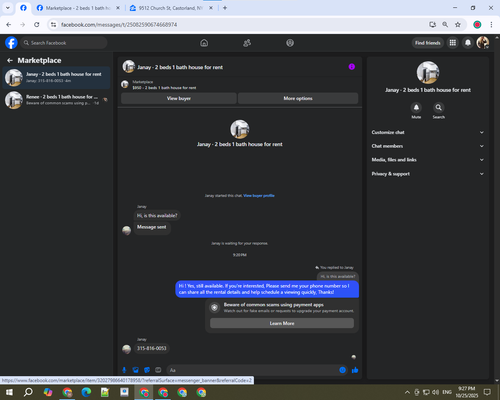Viewport: 500px width, 400px height.
Task: Open Windows Start menu
Action: point(9,392)
